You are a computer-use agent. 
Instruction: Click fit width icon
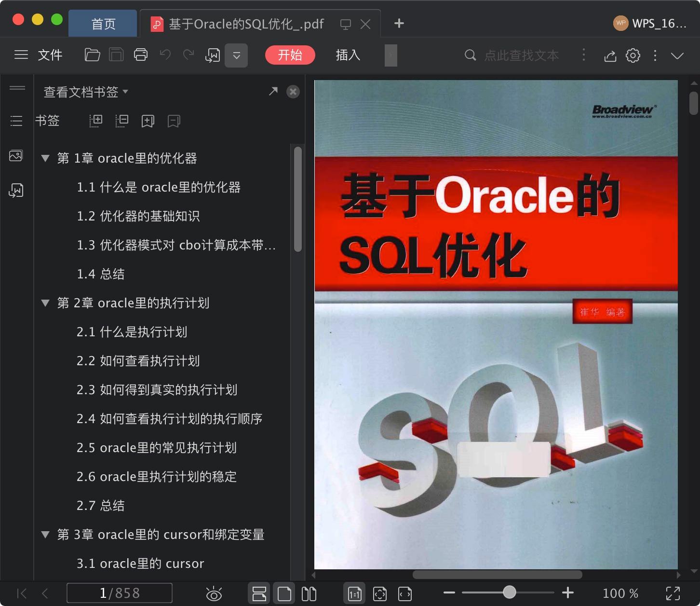click(x=405, y=593)
